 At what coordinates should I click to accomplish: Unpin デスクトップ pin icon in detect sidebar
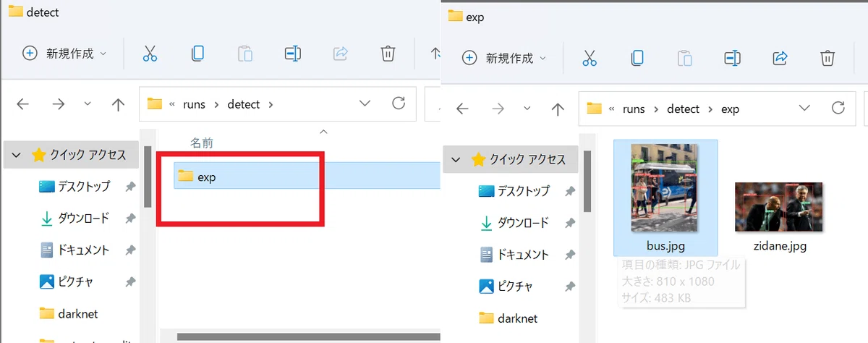130,187
